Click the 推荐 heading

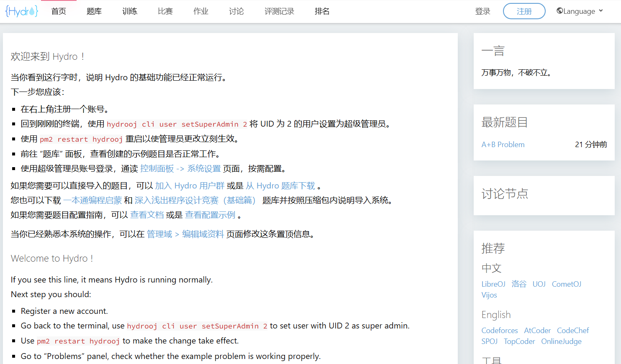point(493,249)
